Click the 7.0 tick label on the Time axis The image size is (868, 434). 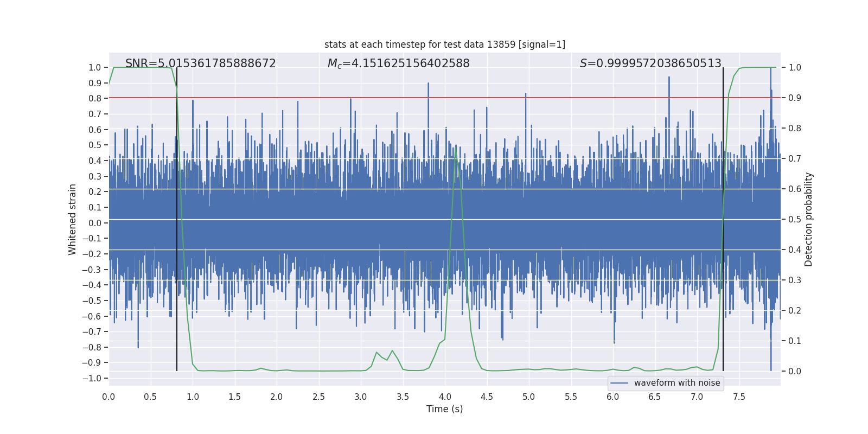(697, 397)
